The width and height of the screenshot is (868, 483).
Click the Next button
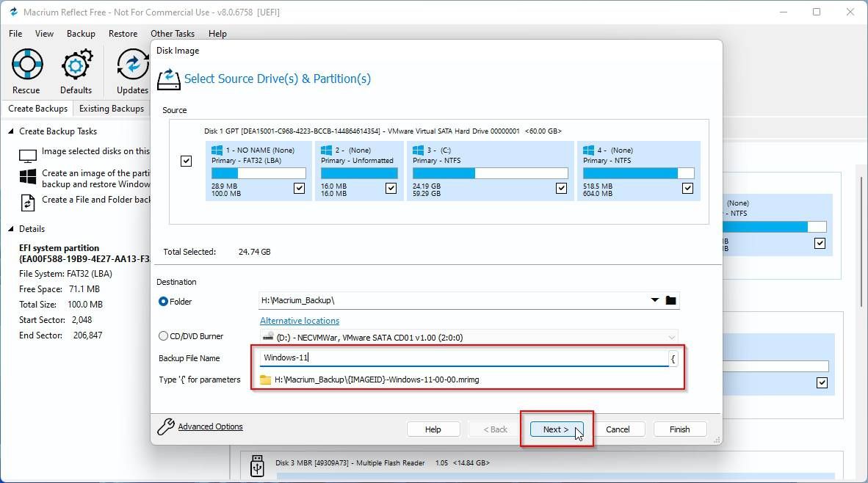[x=556, y=429]
